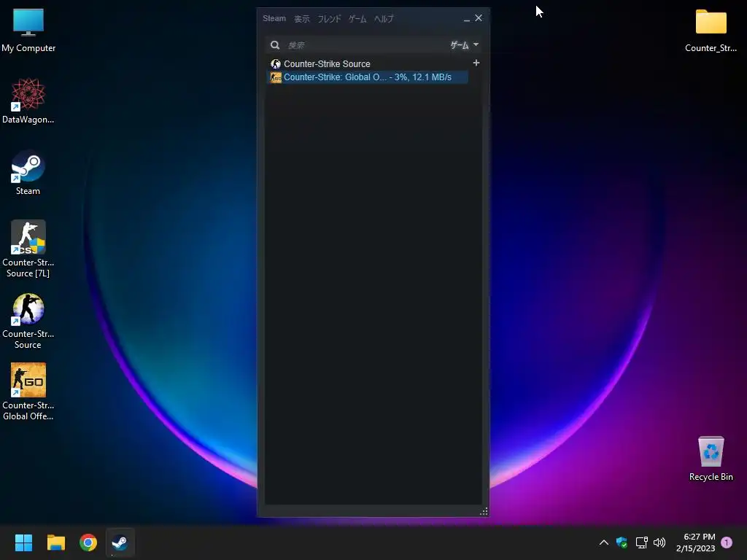Open the Steam menu in Steam window
Image resolution: width=747 pixels, height=560 pixels.
click(x=274, y=18)
